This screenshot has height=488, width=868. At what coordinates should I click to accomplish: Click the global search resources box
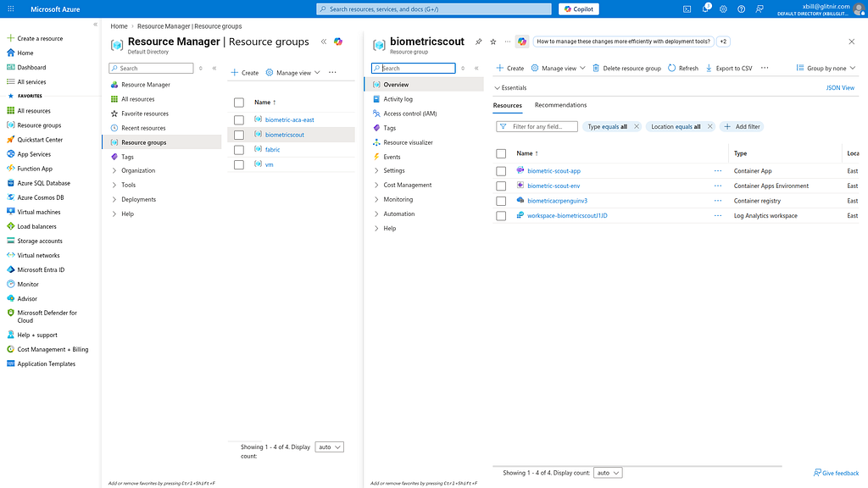point(434,8)
